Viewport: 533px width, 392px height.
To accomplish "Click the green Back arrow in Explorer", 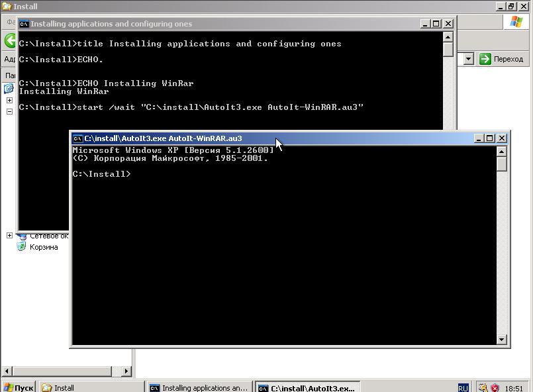I will coord(10,41).
